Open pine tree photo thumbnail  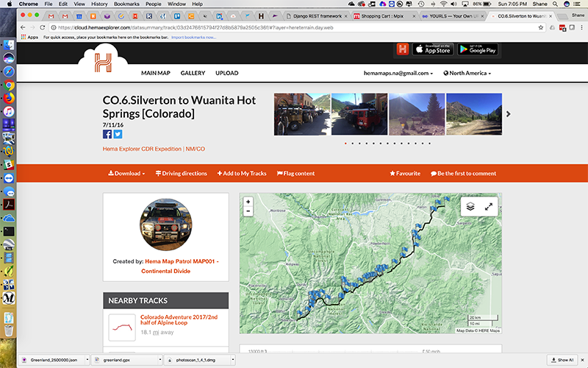(x=417, y=114)
